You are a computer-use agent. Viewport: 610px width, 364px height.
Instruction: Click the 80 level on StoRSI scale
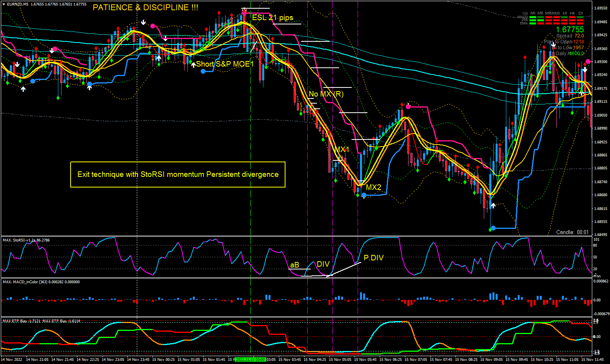595,245
